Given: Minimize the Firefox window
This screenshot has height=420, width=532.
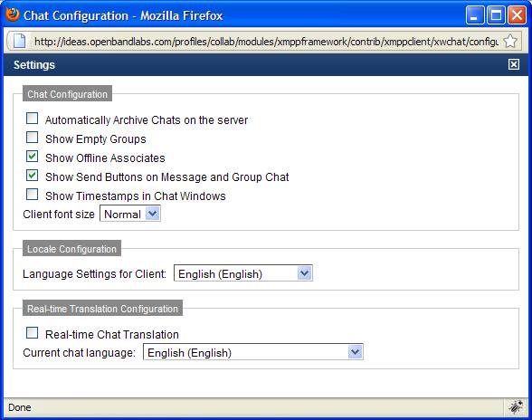Looking at the screenshot, I should click(x=475, y=15).
